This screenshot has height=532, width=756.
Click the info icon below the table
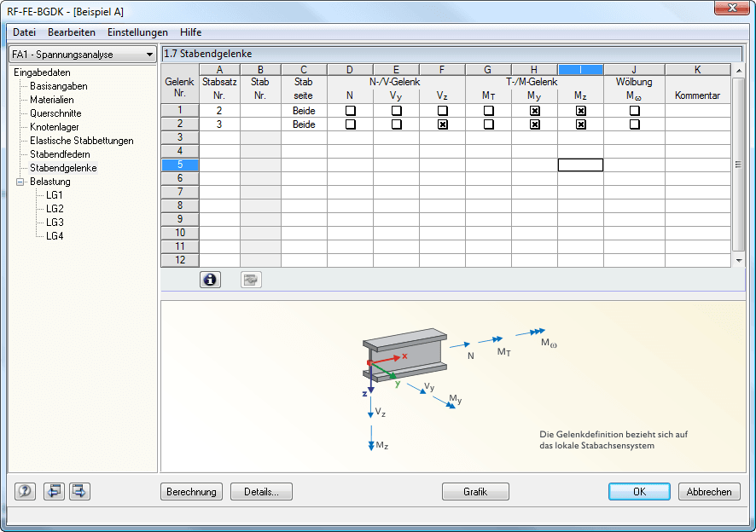point(210,280)
